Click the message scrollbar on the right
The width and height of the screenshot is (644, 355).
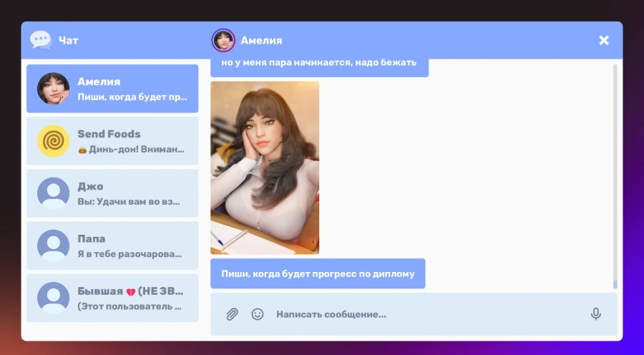click(x=615, y=175)
